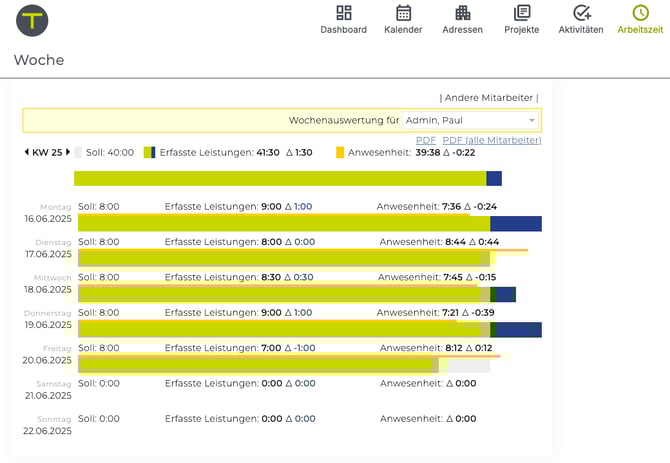Click the Samstag day label
This screenshot has height=463, width=670.
coord(54,384)
